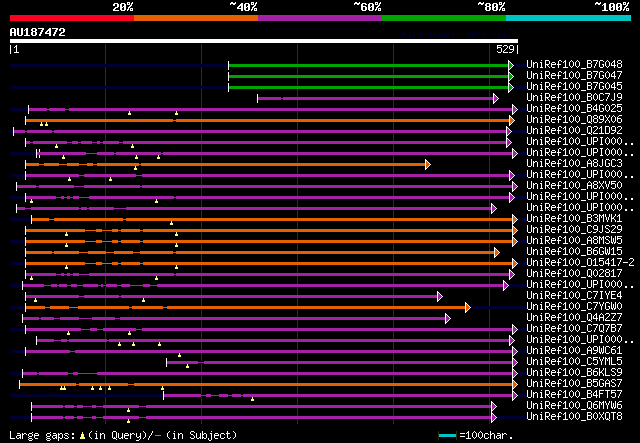Click the purple arrowhead ending the C7IYE4 bar
640x443 pixels.
click(x=440, y=296)
